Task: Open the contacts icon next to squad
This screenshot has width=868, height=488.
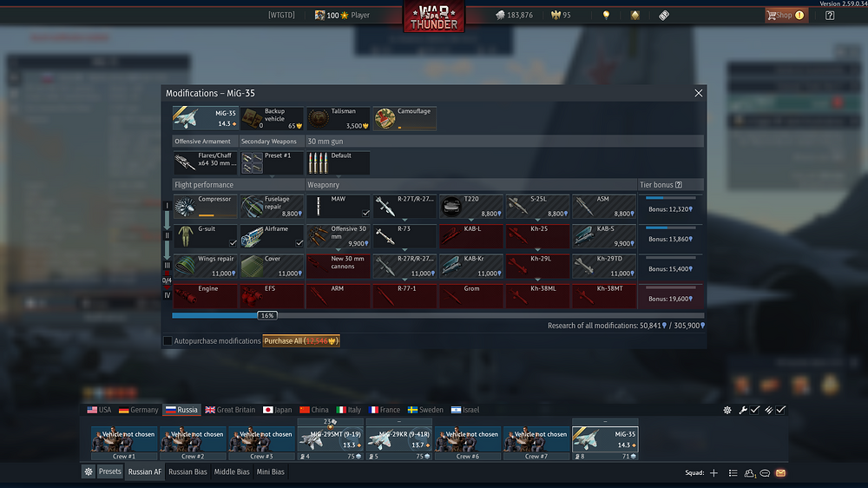Action: [x=750, y=473]
